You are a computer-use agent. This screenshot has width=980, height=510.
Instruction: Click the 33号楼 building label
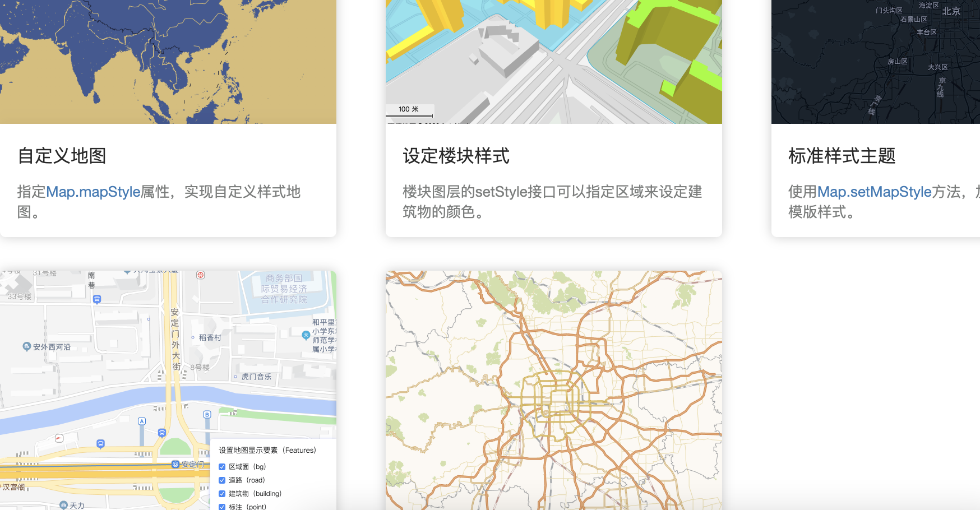(x=20, y=296)
